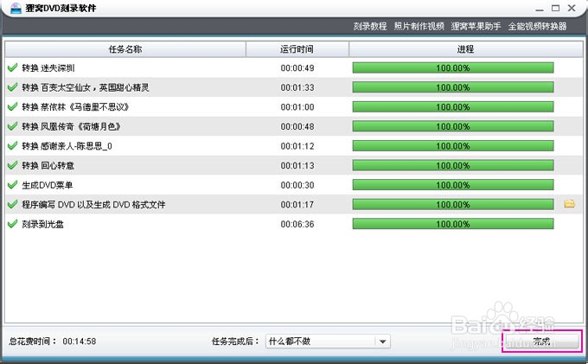Image resolution: width=588 pixels, height=364 pixels.
Task: Click the progress bar for 转换 迷失深圳
Action: point(453,67)
